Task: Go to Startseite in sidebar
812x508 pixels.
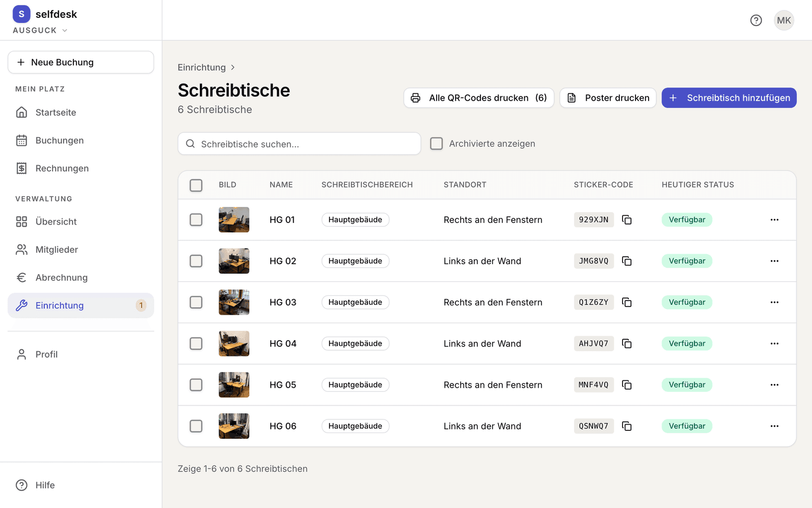Action: click(81, 113)
